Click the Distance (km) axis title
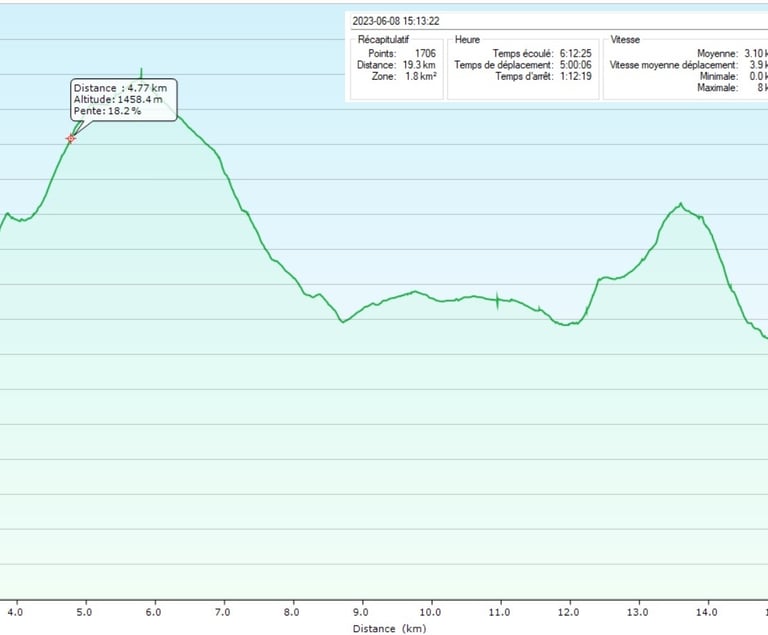 [x=389, y=629]
